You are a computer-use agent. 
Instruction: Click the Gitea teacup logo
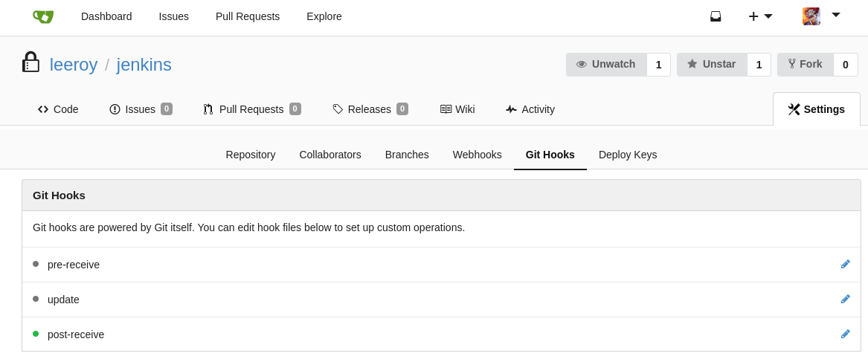43,16
